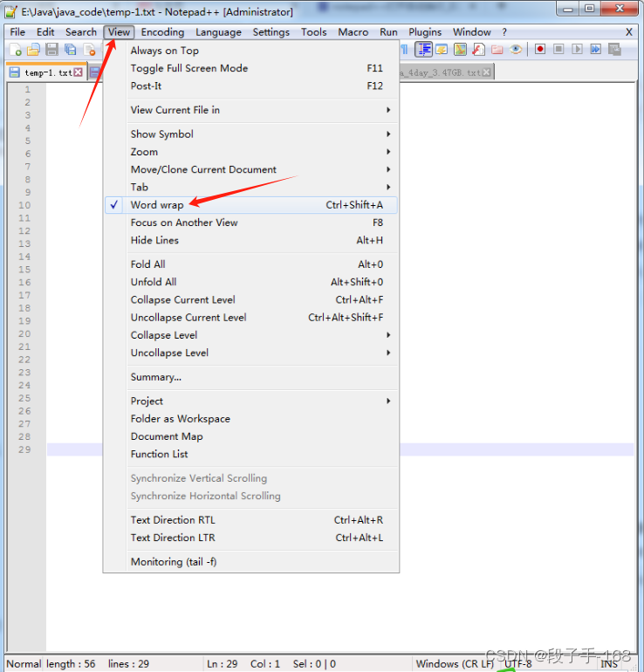Open the ? help menu
Viewport: 644px width, 672px height.
[504, 32]
